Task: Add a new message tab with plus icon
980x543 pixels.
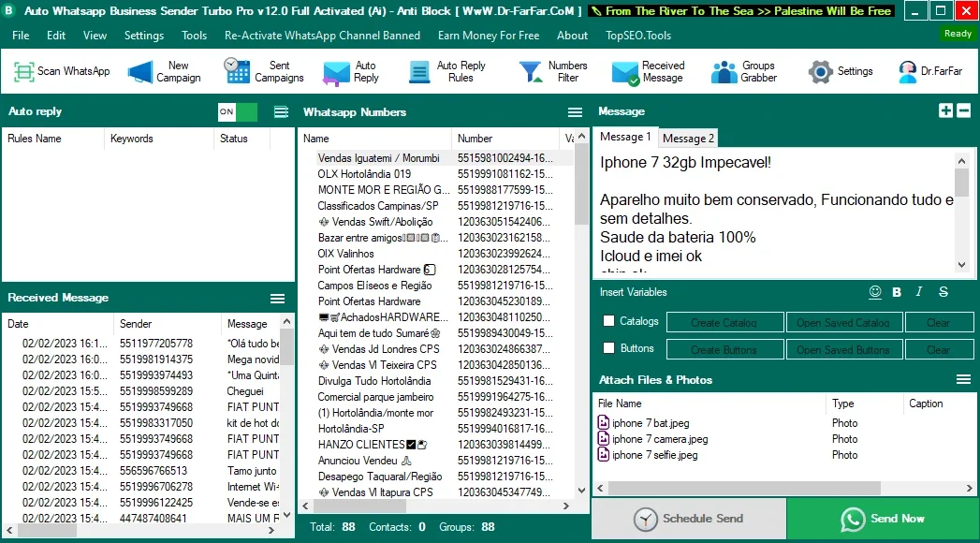Action: pos(945,110)
